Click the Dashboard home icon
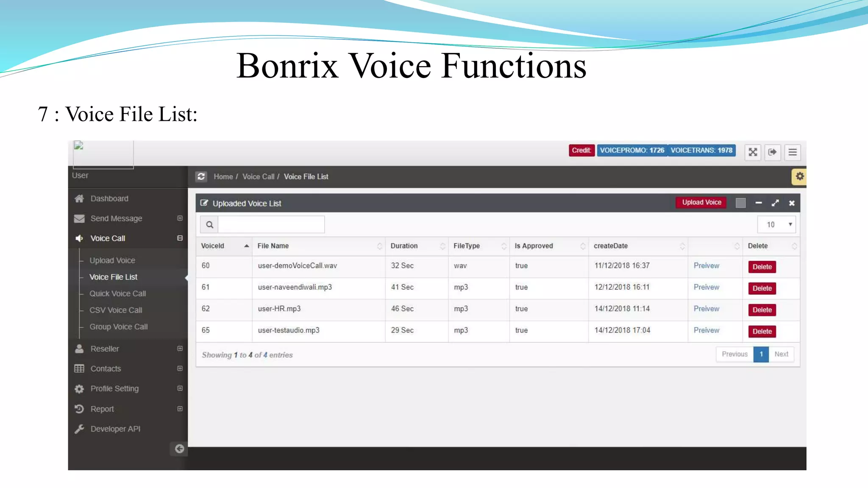This screenshot has height=488, width=868. [x=79, y=198]
